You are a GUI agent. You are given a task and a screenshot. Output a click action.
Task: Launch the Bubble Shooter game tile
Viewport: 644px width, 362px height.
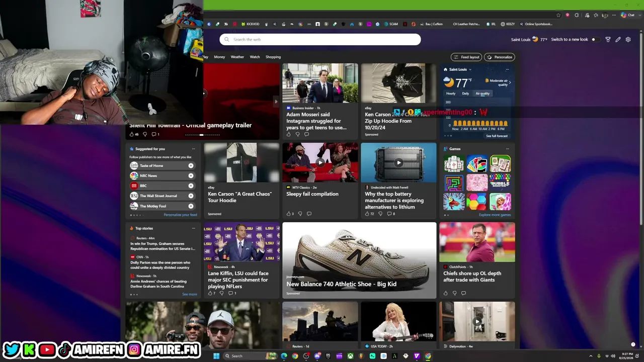click(500, 183)
